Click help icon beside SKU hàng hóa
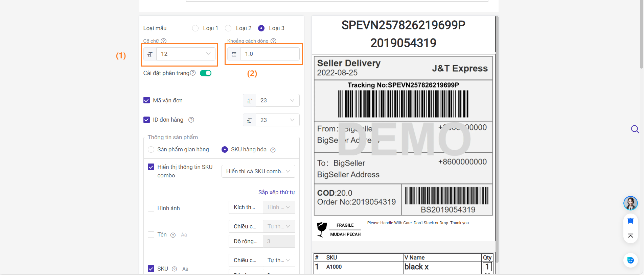644x275 pixels. pos(273,150)
